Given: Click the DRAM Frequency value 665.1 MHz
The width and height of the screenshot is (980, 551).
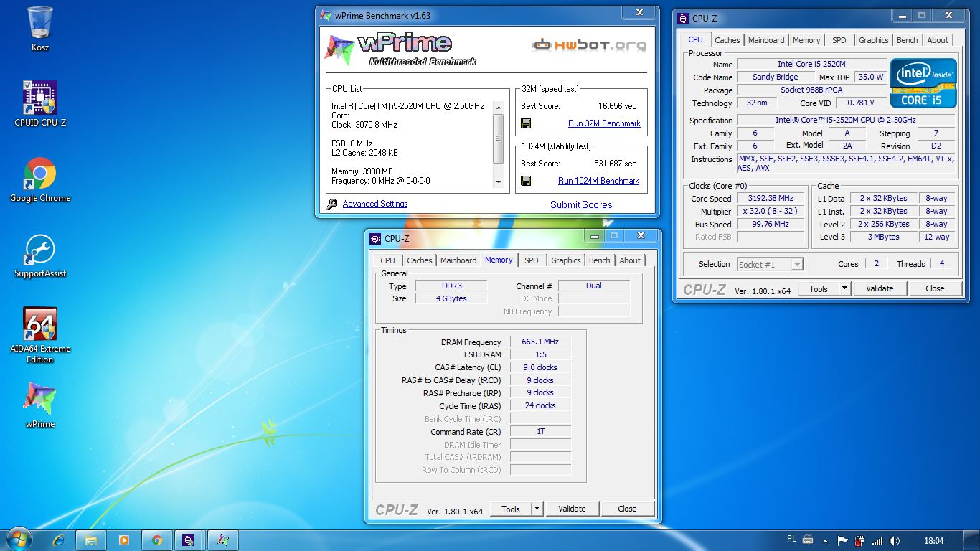Looking at the screenshot, I should tap(540, 342).
